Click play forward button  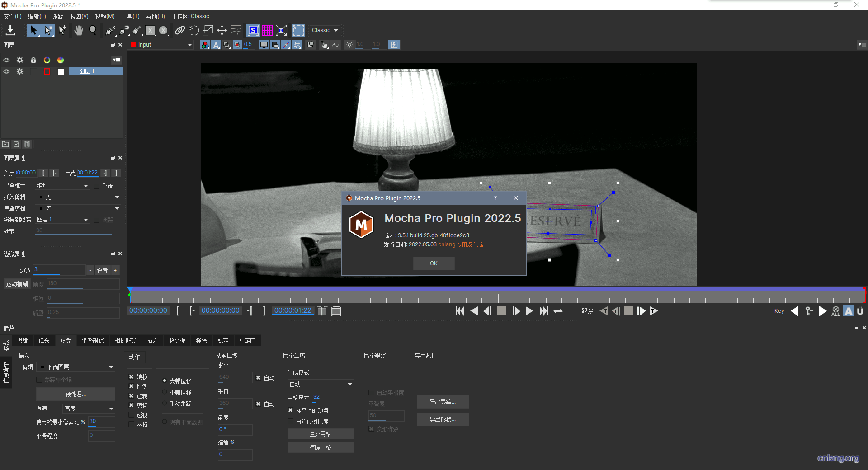pyautogui.click(x=529, y=311)
